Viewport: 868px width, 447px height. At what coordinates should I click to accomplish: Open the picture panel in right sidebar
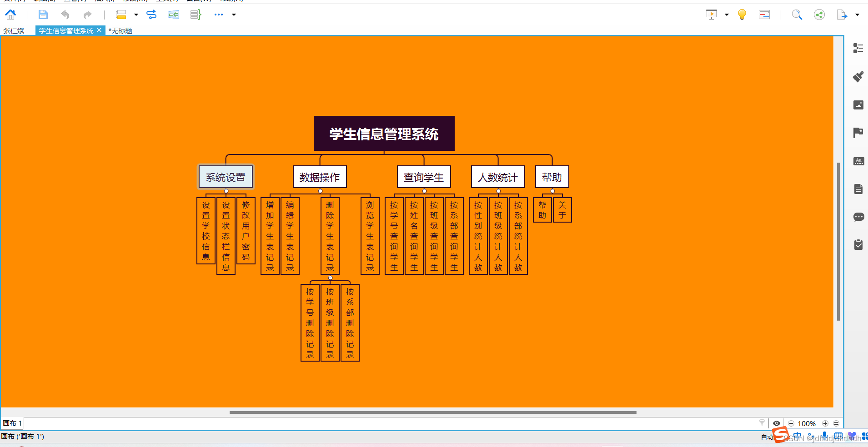858,105
